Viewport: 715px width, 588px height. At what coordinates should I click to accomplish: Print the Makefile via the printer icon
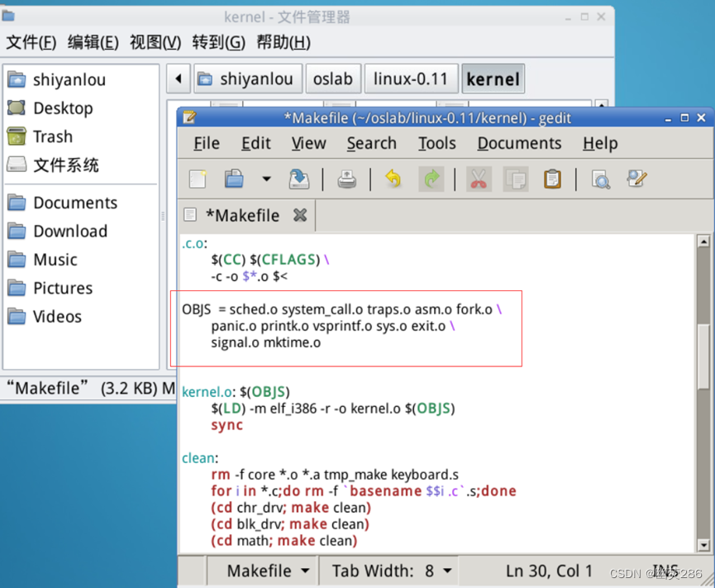(347, 179)
